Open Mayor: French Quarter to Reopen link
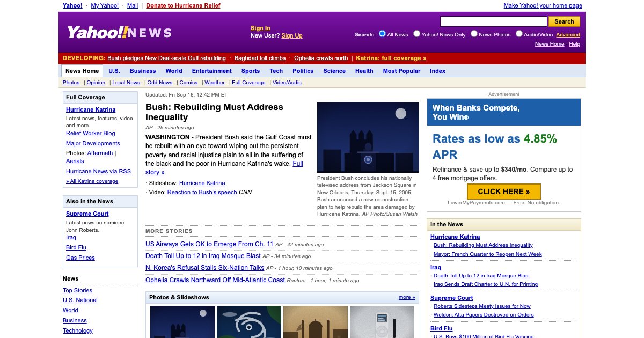 (488, 254)
